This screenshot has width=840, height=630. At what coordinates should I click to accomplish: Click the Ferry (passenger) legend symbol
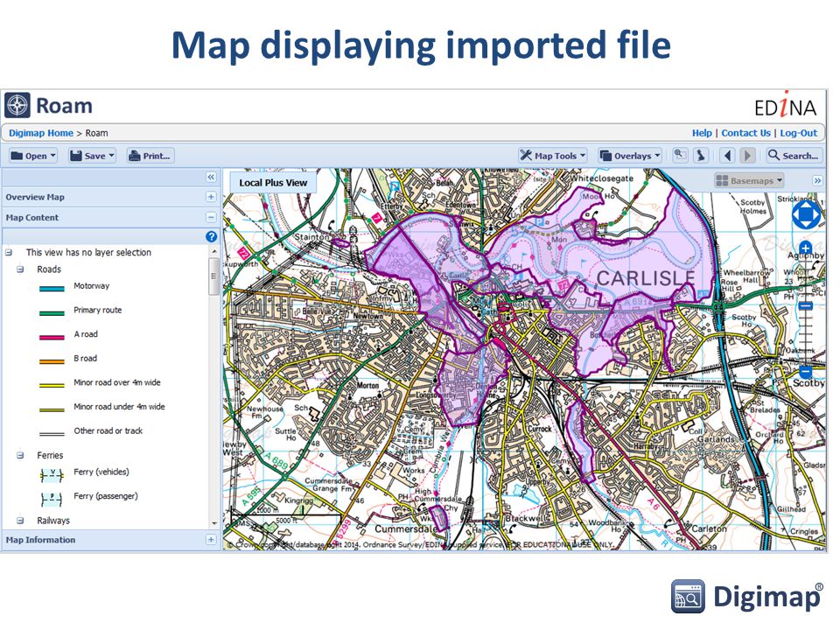point(52,500)
